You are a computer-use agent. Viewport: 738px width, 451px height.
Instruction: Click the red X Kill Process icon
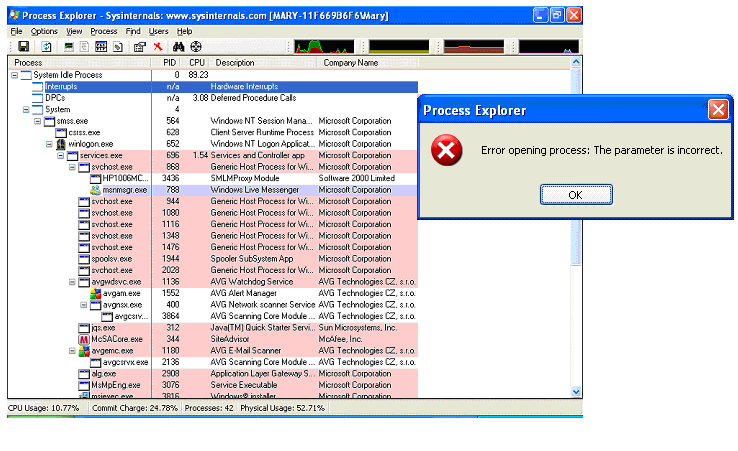click(158, 46)
